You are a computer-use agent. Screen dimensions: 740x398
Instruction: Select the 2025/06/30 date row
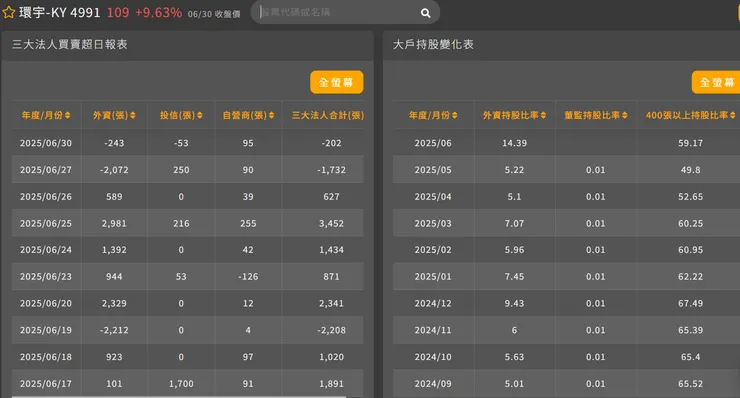coord(187,143)
